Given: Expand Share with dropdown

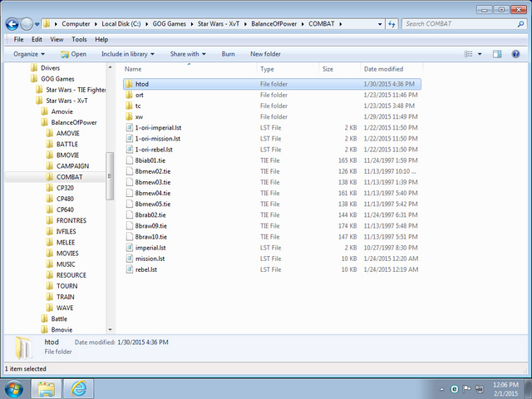Looking at the screenshot, I should pos(188,54).
